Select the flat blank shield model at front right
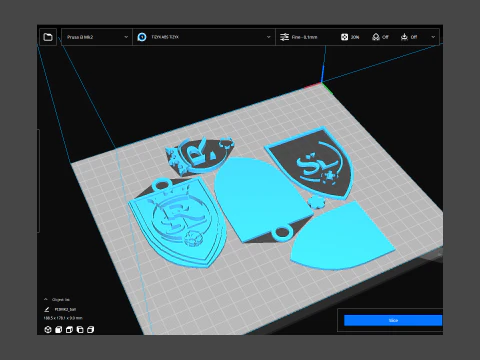This screenshot has width=480, height=360. click(x=343, y=238)
